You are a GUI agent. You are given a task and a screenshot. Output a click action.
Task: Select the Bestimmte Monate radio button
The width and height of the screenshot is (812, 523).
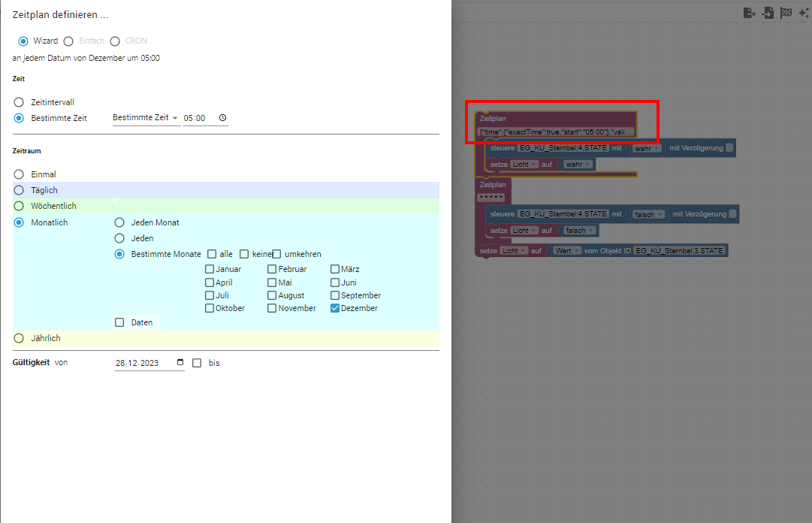(119, 254)
